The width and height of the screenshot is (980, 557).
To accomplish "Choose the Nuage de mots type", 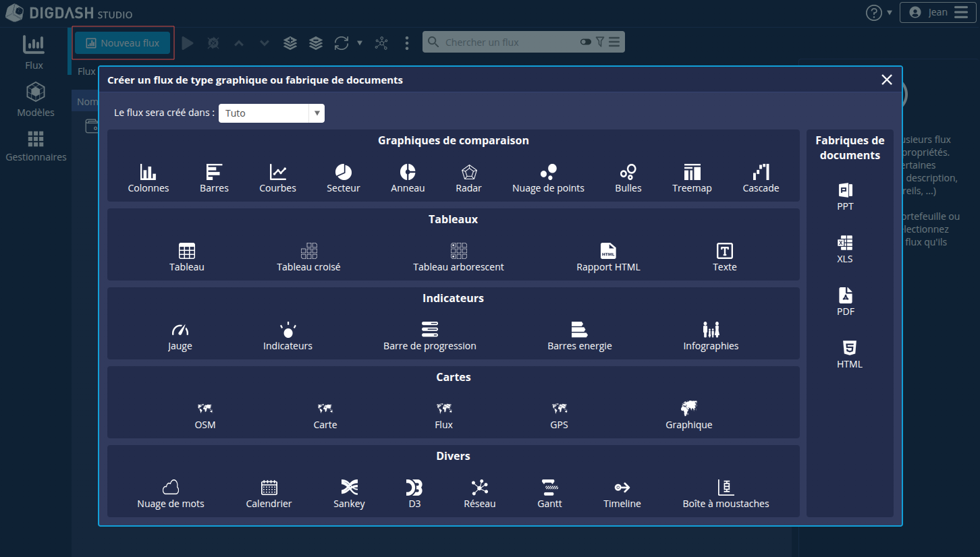I will tap(171, 494).
